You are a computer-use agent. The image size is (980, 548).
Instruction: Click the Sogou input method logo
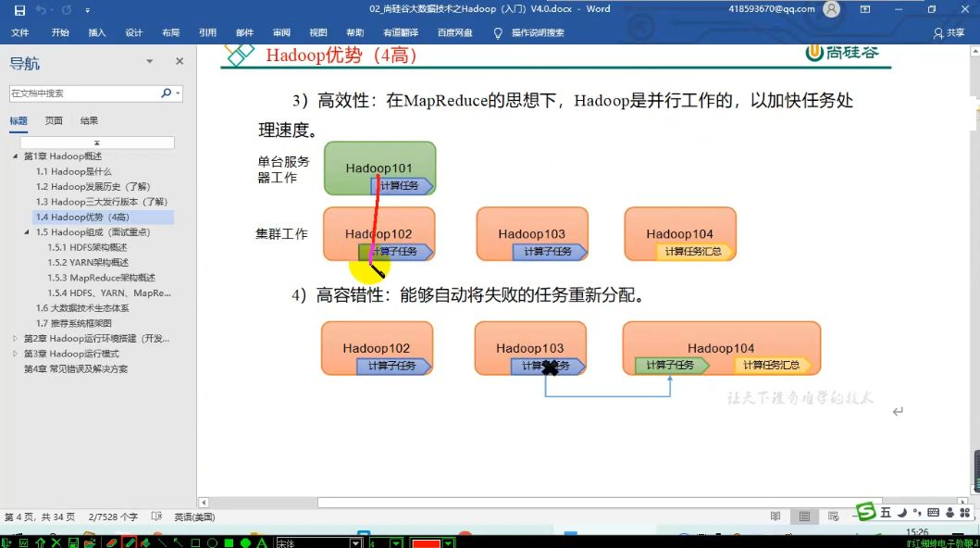coord(865,512)
